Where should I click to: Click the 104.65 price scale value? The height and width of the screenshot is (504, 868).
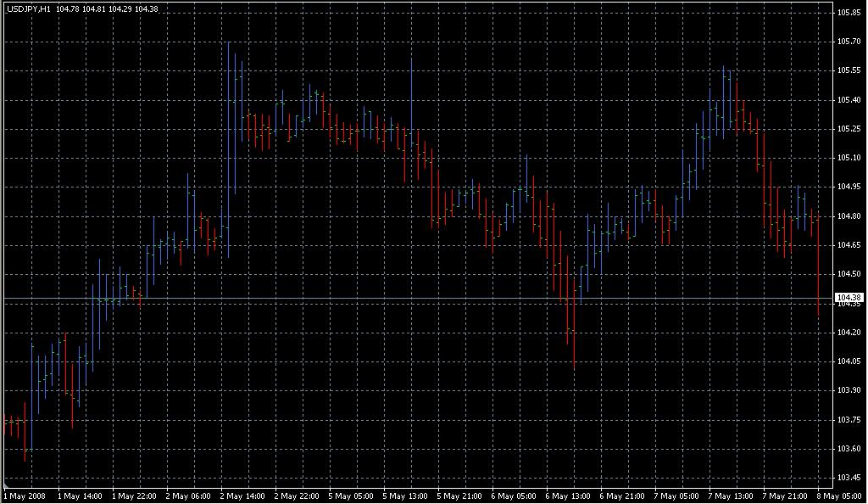tap(849, 245)
